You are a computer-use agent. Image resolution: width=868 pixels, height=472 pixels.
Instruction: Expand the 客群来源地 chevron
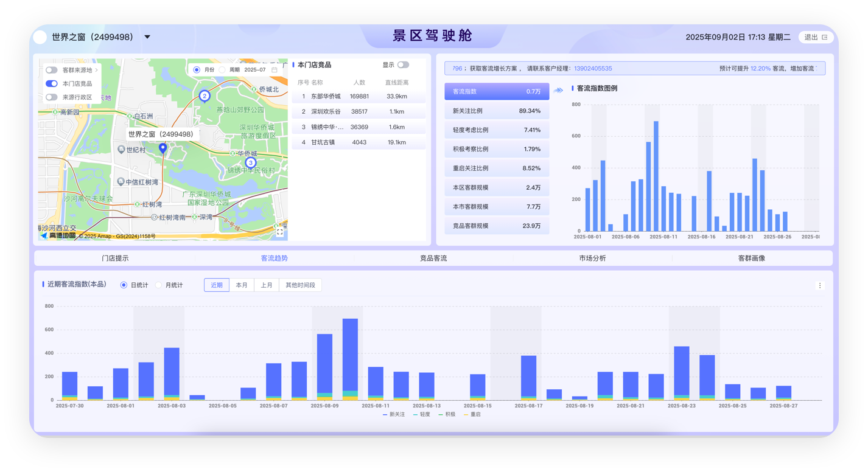point(96,70)
